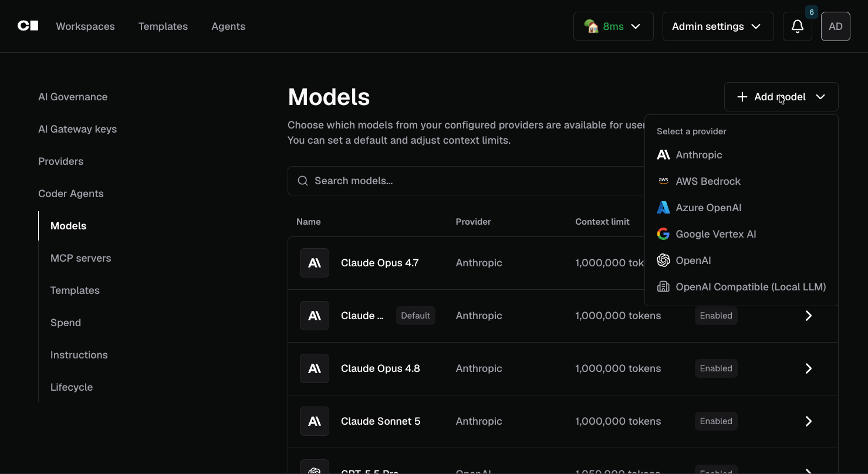Click the plus icon on Add model
This screenshot has width=868, height=474.
point(742,97)
